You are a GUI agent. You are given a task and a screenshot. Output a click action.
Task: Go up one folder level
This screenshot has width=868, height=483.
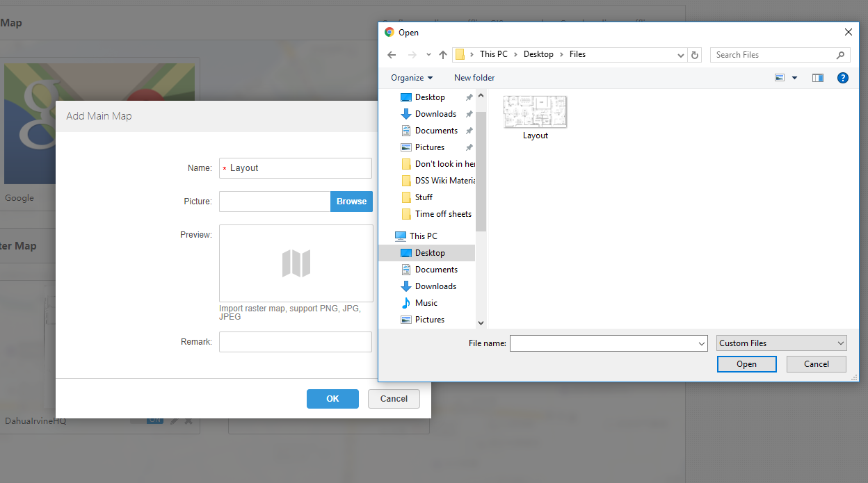click(x=443, y=55)
